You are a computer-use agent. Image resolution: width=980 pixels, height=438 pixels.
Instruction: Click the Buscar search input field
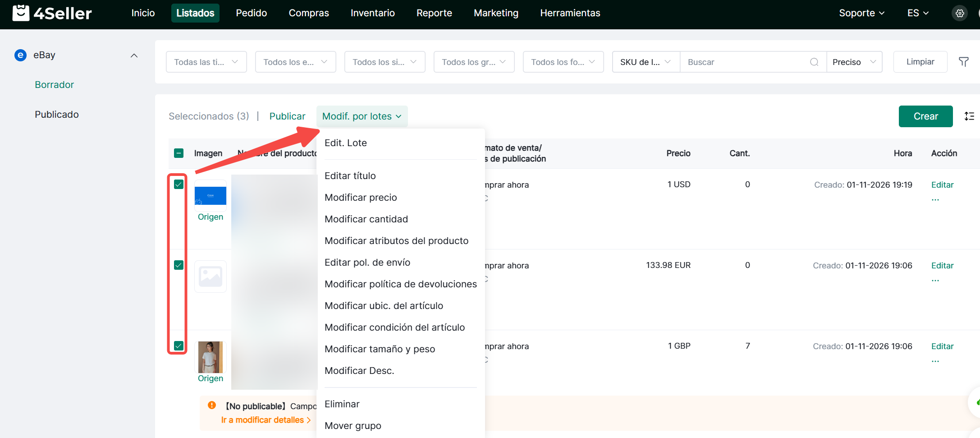point(744,62)
